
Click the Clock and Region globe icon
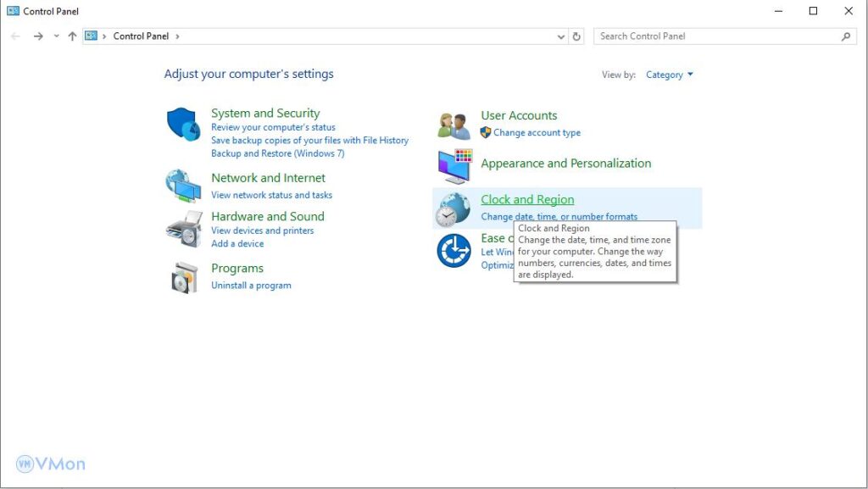click(x=453, y=209)
